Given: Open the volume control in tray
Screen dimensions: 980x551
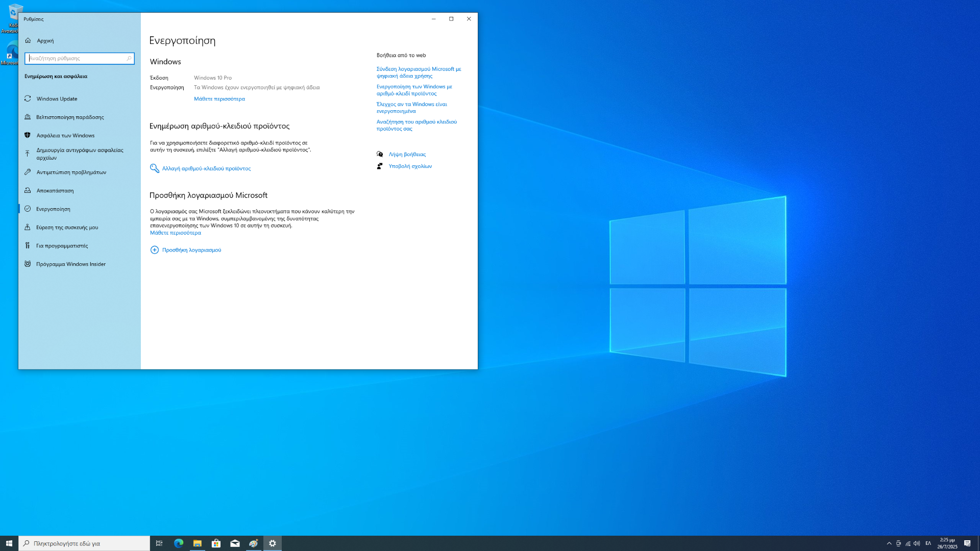Looking at the screenshot, I should 917,543.
